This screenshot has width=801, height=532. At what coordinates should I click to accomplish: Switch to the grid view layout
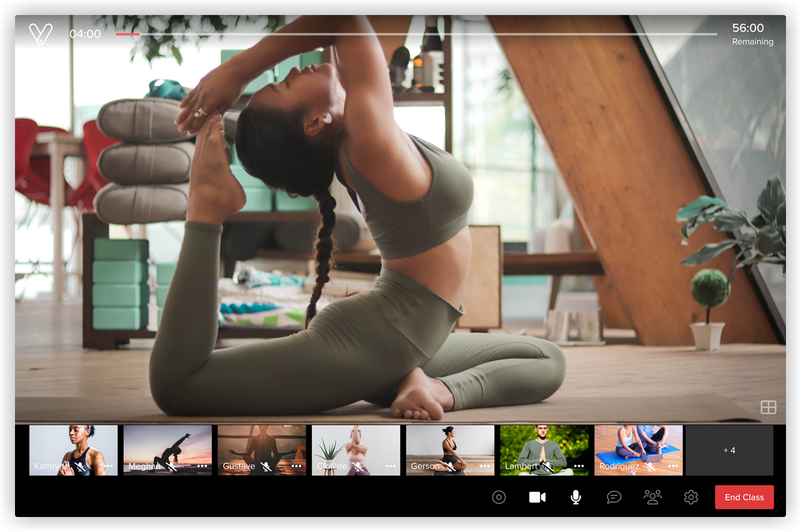768,407
